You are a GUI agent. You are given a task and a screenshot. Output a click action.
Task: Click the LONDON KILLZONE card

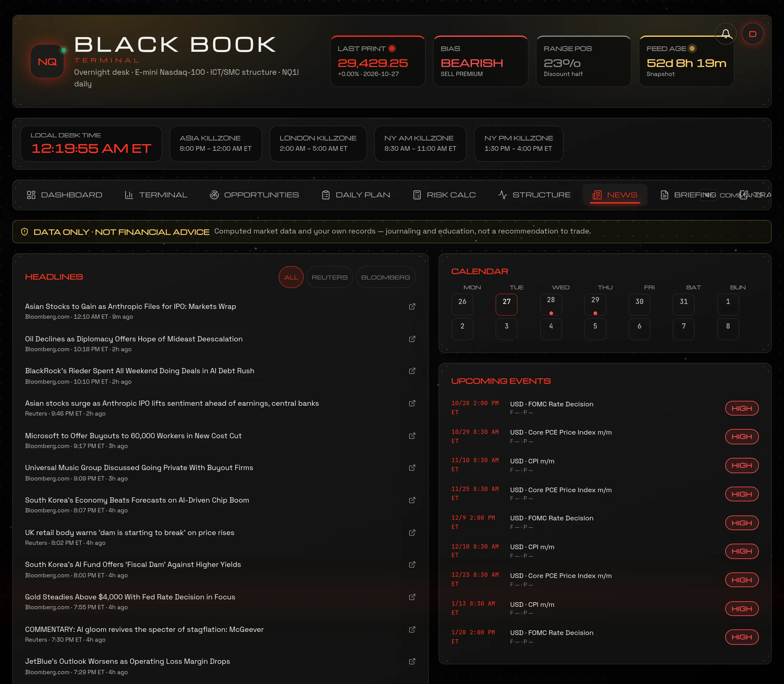[x=318, y=143]
